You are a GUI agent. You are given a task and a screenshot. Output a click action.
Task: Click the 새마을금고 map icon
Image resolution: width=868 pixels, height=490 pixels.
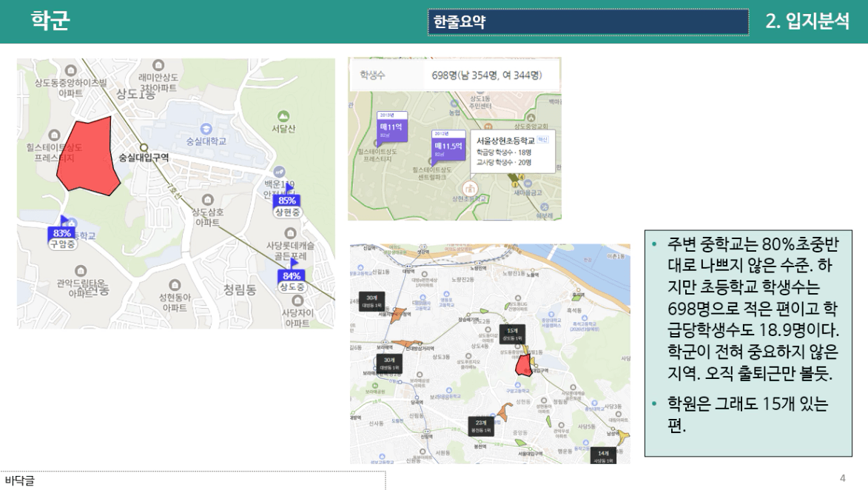coord(528,184)
